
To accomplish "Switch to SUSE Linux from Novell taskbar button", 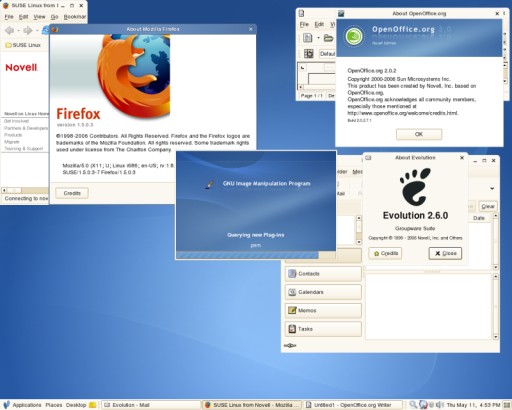I will [x=252, y=405].
